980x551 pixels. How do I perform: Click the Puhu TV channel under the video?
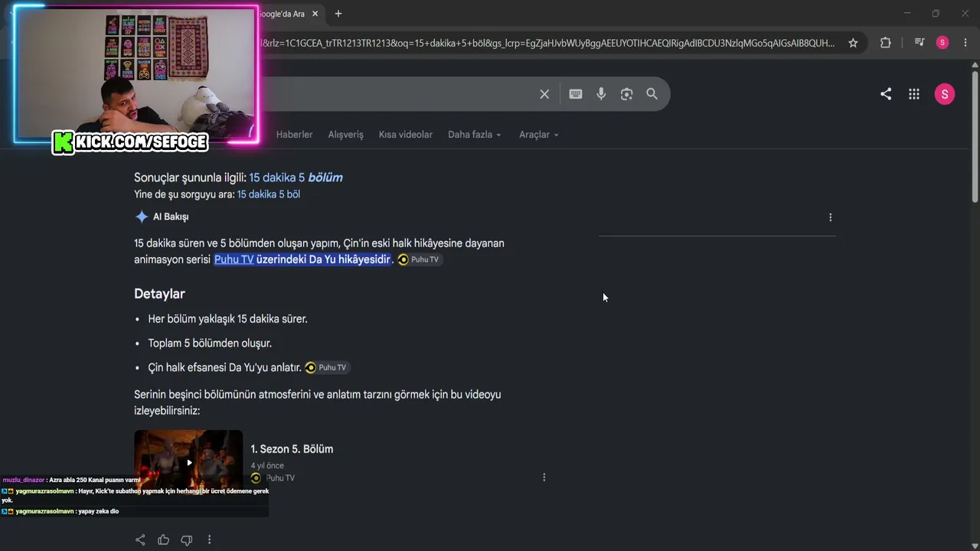point(273,478)
